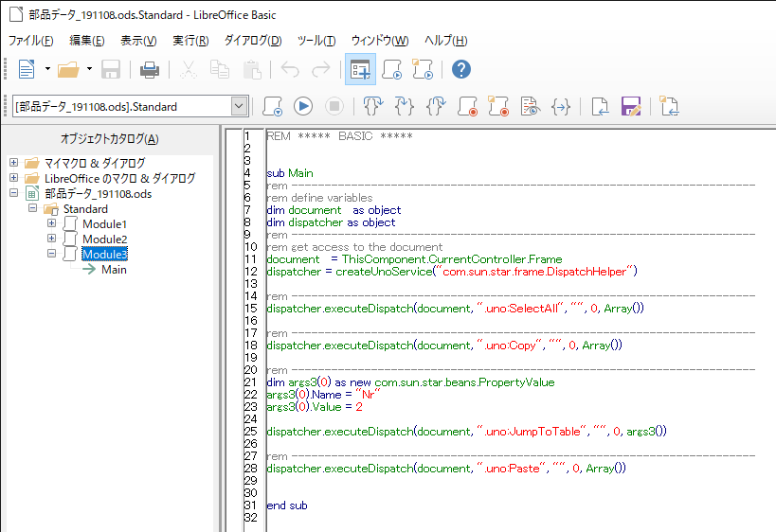Click the オブジェクトカタログ(A) panel header
This screenshot has width=776, height=532.
pyautogui.click(x=109, y=139)
